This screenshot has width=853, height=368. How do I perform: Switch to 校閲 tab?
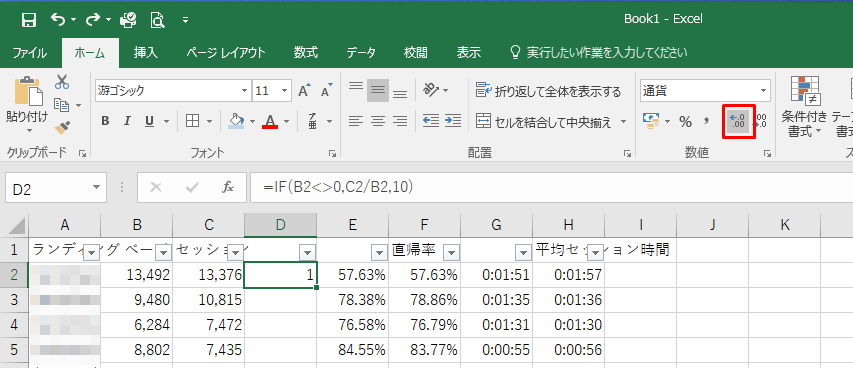[416, 53]
